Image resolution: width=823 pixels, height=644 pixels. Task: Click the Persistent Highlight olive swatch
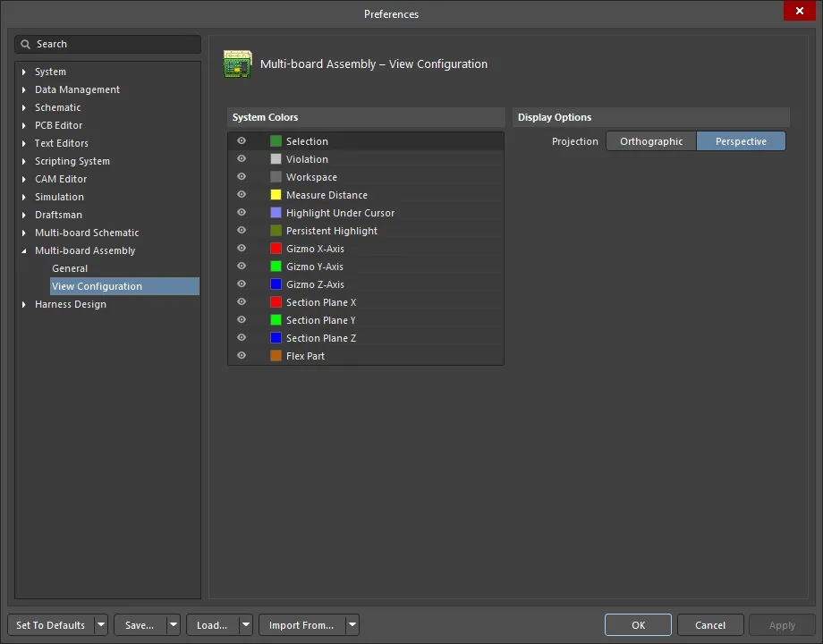(276, 231)
